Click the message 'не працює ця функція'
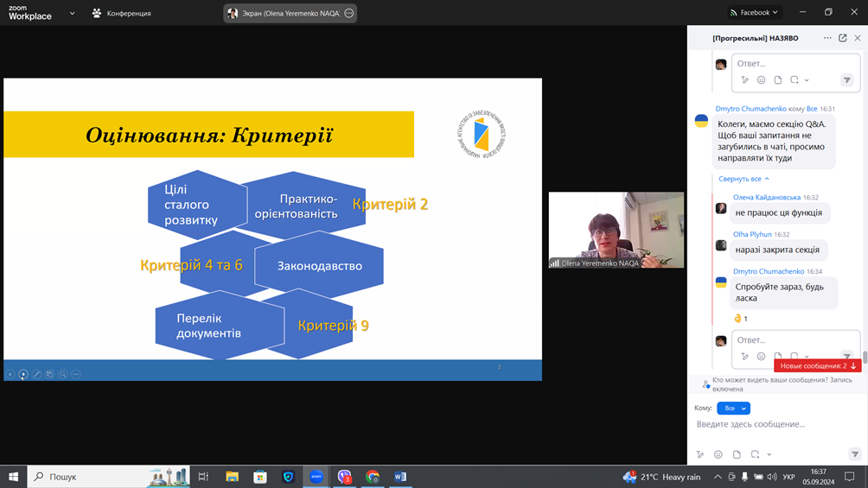 click(x=779, y=212)
